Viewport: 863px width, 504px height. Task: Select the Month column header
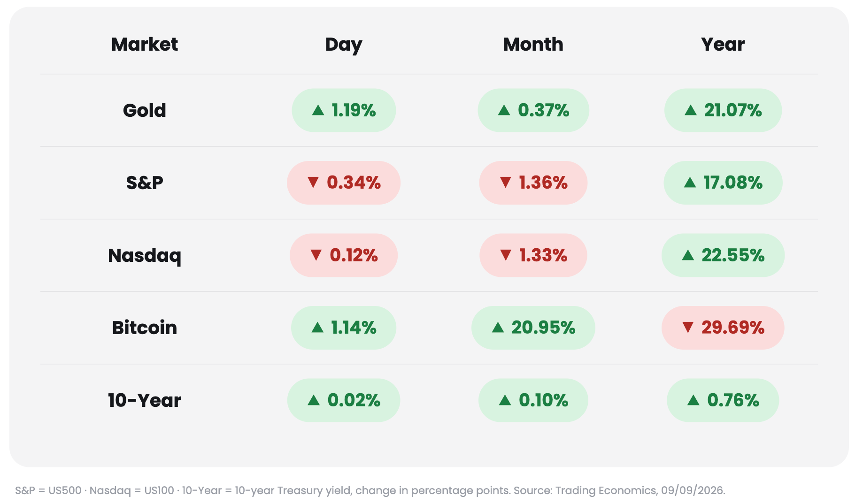(x=533, y=44)
